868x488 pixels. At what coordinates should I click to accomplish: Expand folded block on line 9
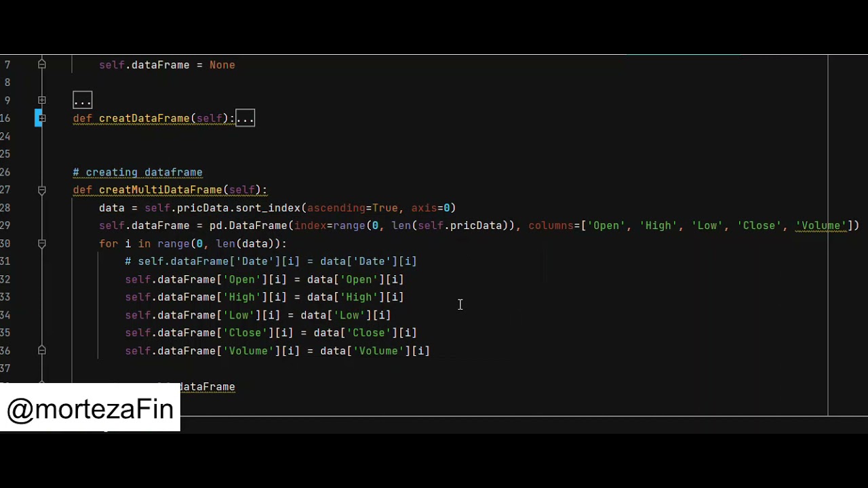(x=41, y=100)
